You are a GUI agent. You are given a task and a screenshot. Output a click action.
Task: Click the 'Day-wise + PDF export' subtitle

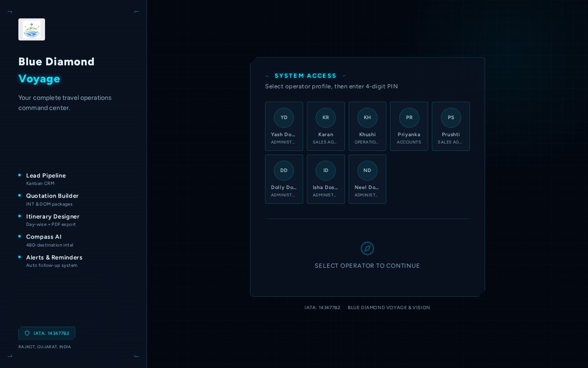(x=51, y=224)
